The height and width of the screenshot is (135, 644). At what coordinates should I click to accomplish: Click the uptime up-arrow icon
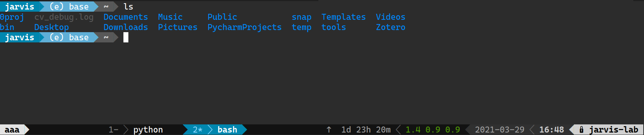(329, 130)
